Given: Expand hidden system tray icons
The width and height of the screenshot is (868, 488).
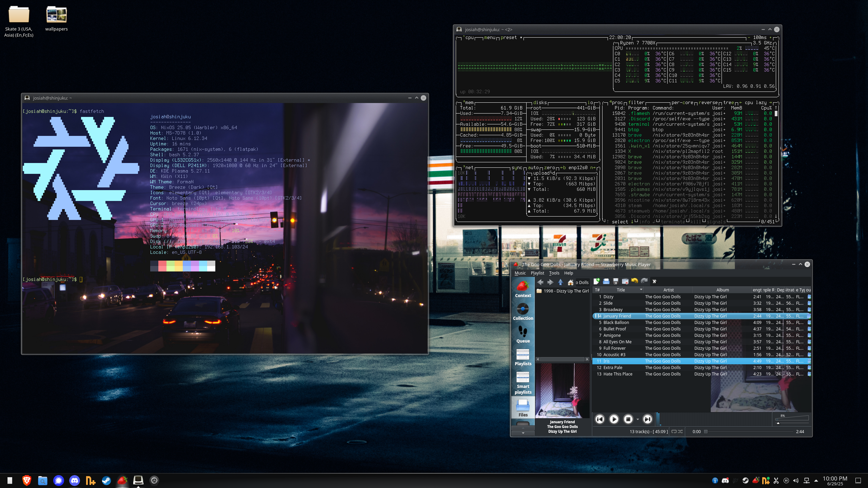Looking at the screenshot, I should coord(816,481).
